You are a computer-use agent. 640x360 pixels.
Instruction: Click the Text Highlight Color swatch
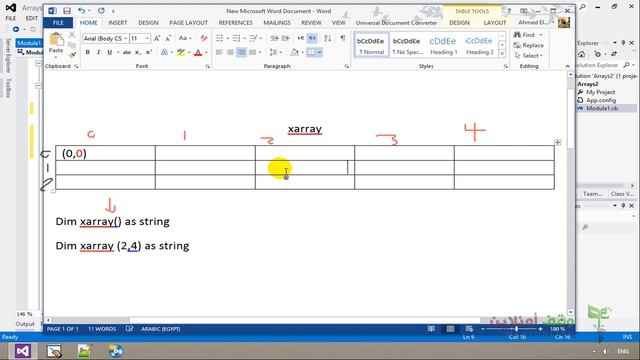point(180,52)
